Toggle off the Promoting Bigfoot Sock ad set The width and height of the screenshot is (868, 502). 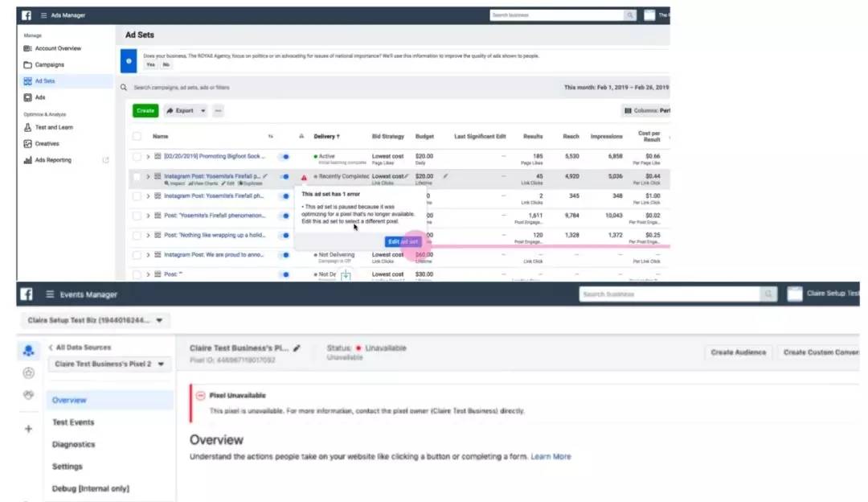click(x=285, y=157)
